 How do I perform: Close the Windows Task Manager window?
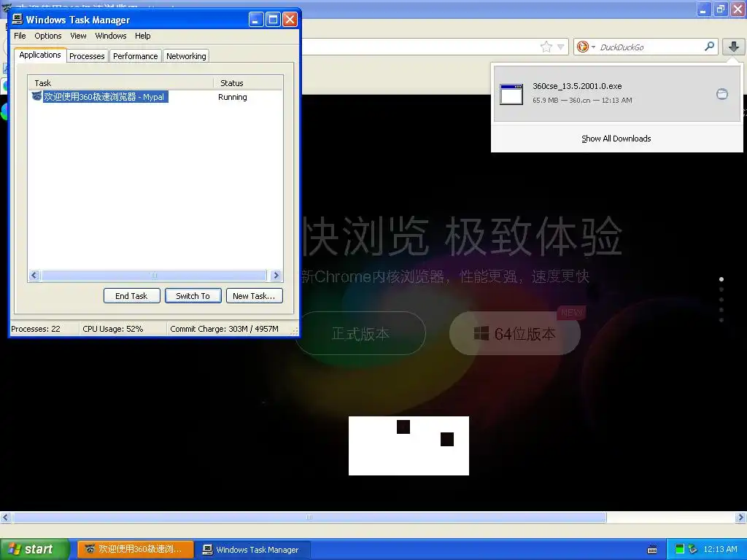pyautogui.click(x=290, y=20)
